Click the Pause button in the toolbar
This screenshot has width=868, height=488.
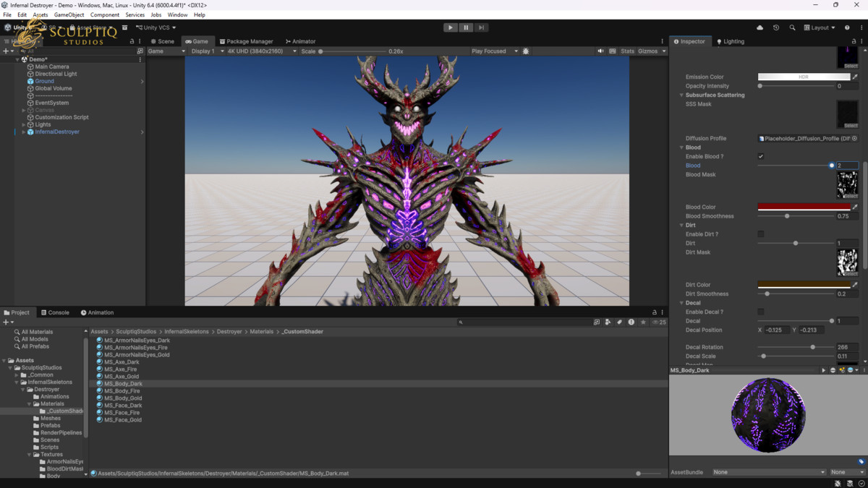pyautogui.click(x=466, y=27)
